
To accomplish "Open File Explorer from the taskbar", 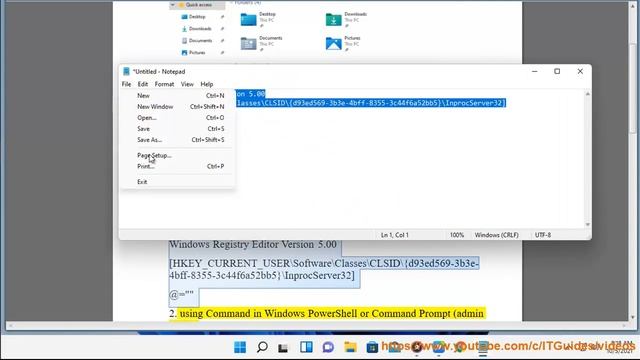I will click(350, 347).
